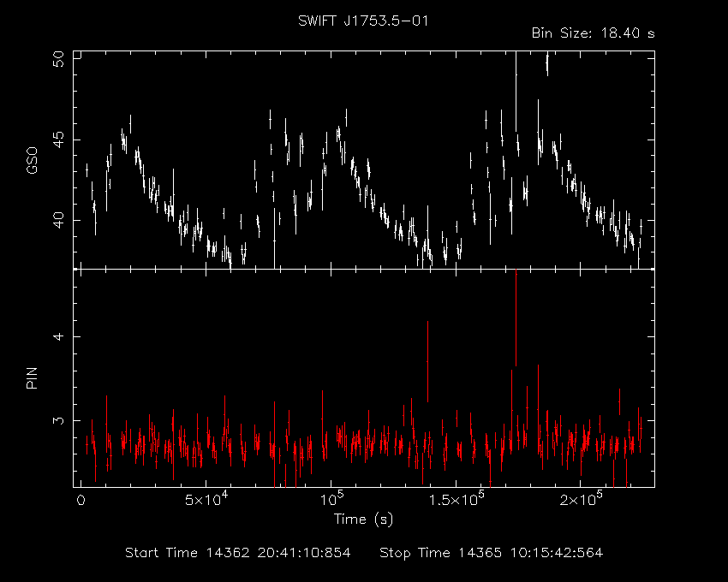The height and width of the screenshot is (582, 728).
Task: Select the plot title SWIFT J1753.5-01
Action: coord(363,21)
